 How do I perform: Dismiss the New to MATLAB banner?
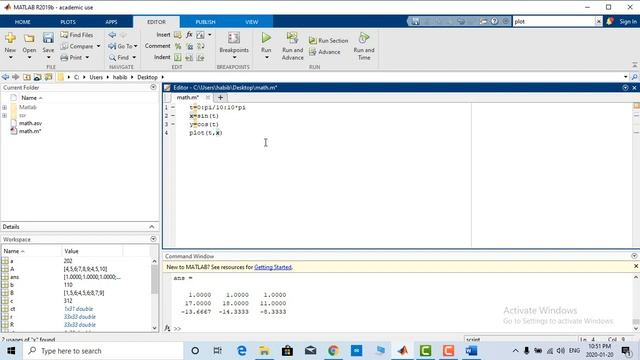[636, 266]
